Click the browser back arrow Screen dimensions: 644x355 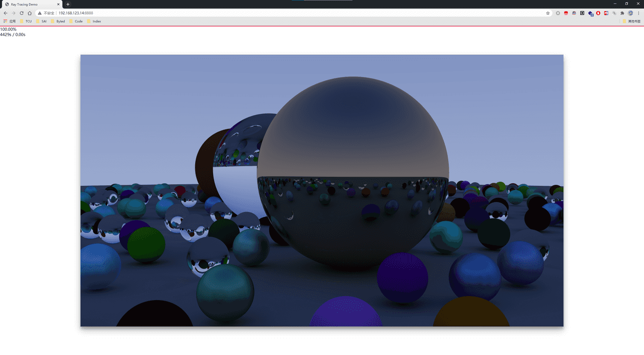click(6, 13)
